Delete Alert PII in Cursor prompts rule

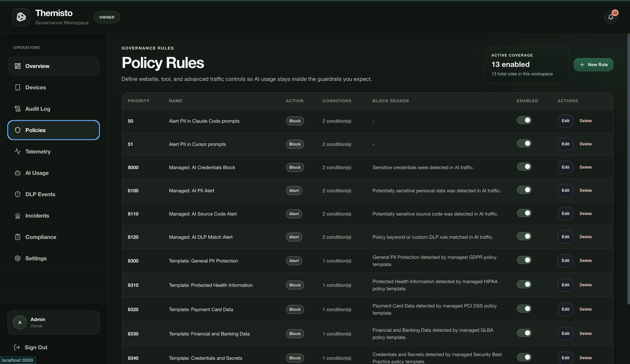(585, 144)
